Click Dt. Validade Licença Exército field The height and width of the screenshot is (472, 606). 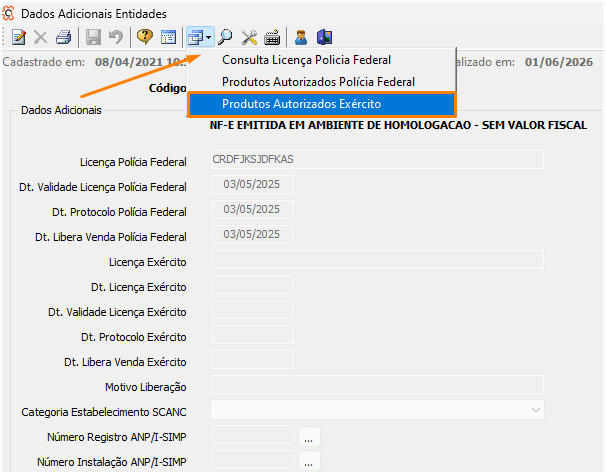point(252,309)
